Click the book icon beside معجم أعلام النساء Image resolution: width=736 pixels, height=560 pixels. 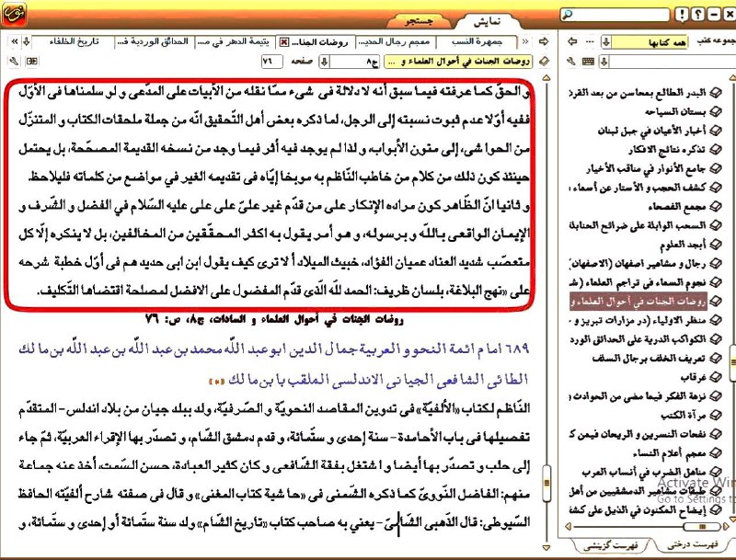(715, 453)
